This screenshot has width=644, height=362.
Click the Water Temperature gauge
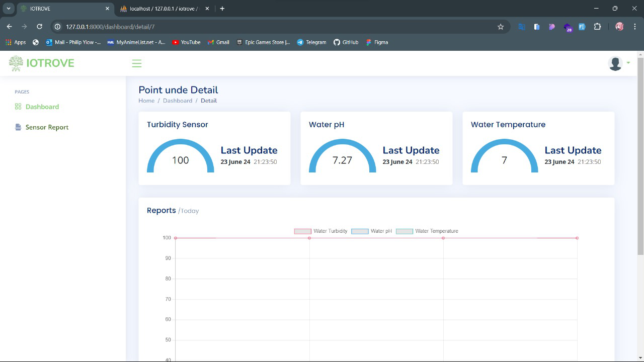coord(505,156)
